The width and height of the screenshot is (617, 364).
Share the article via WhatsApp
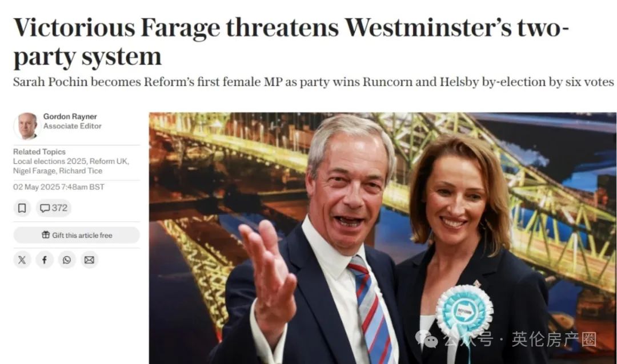pyautogui.click(x=67, y=260)
